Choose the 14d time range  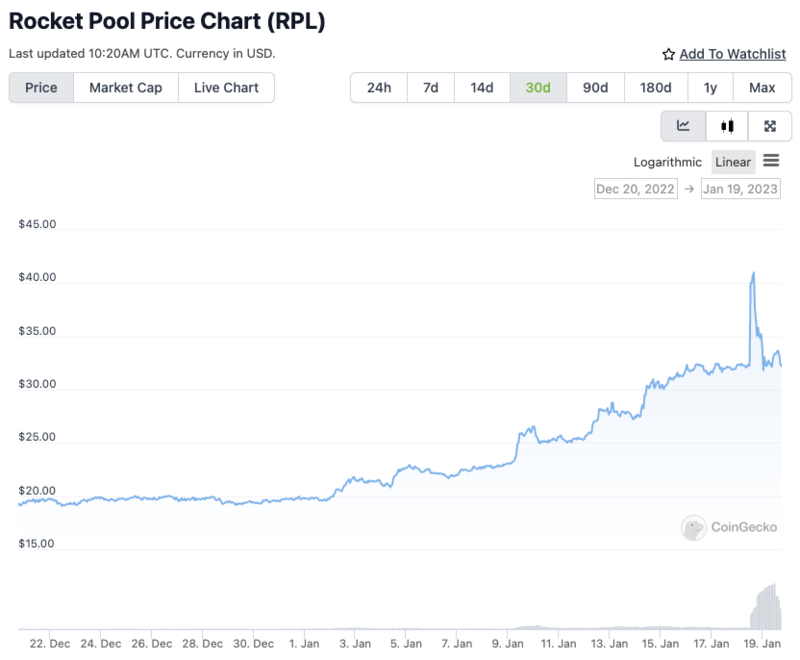point(482,88)
